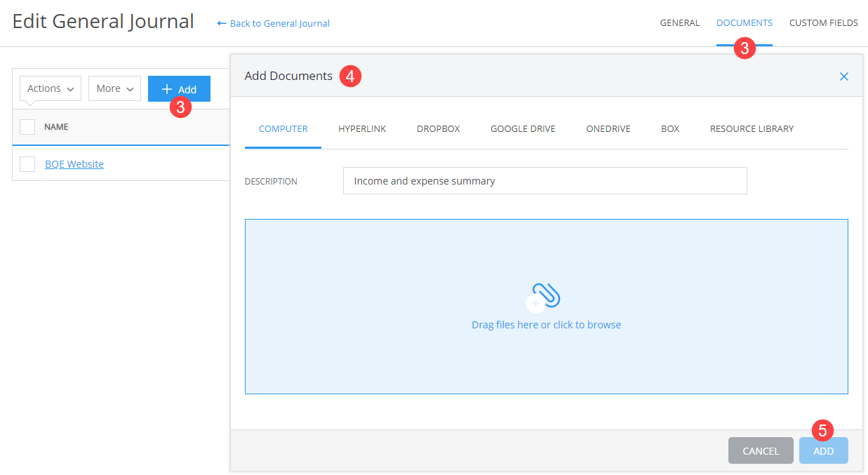Screen dimensions: 868x475
Task: Open the BQE Website document link
Action: pyautogui.click(x=74, y=163)
